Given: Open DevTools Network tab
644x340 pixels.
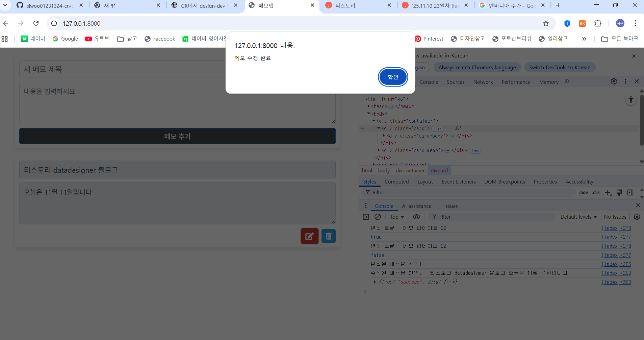Looking at the screenshot, I should (x=483, y=82).
